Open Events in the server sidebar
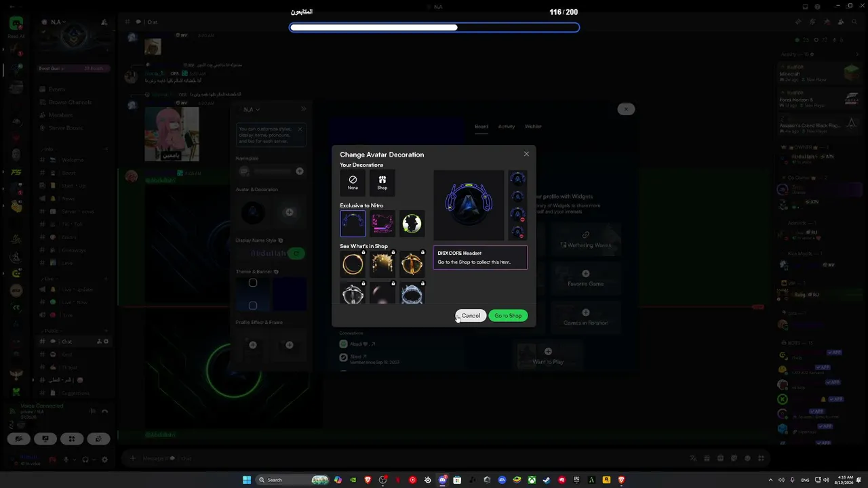The image size is (868, 488). click(58, 89)
